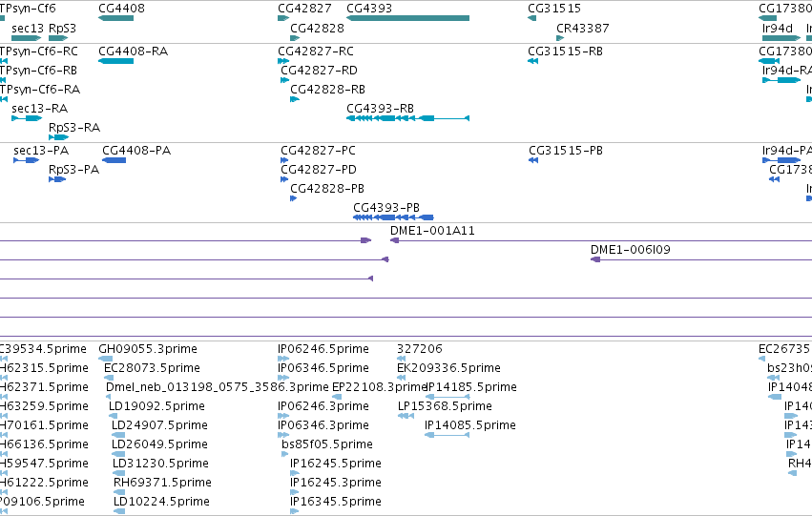This screenshot has width=812, height=516.
Task: Open the LD26049.5prime EST
Action: pos(118,454)
